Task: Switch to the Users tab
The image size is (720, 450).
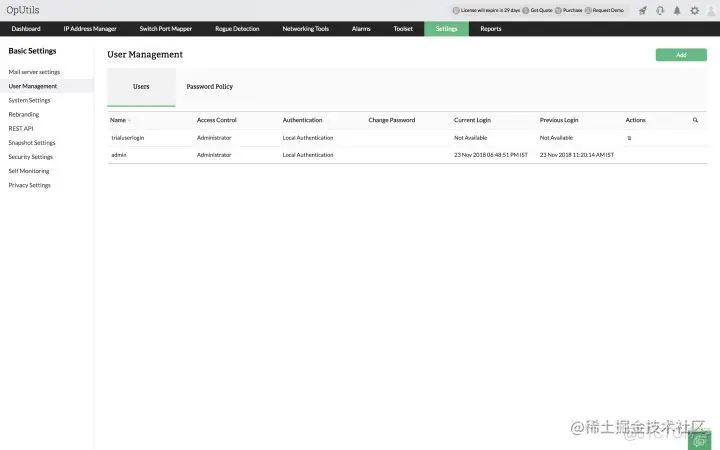Action: pos(141,87)
